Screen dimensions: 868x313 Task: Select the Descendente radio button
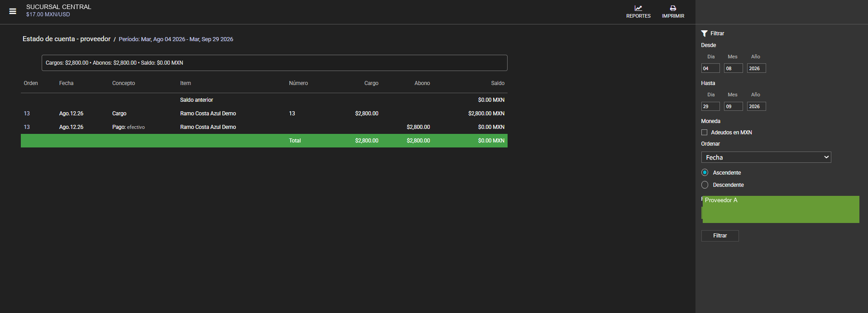pyautogui.click(x=705, y=185)
